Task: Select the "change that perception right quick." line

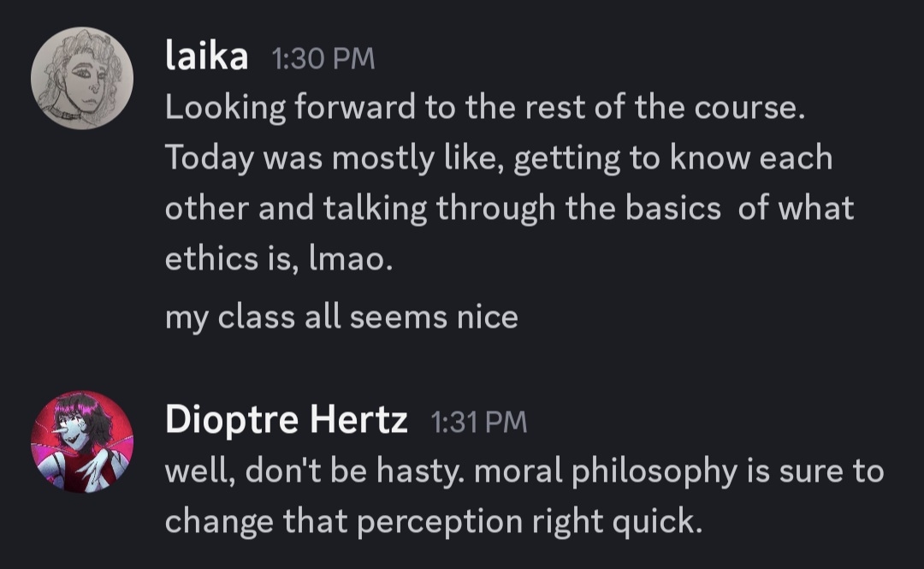Action: [433, 520]
